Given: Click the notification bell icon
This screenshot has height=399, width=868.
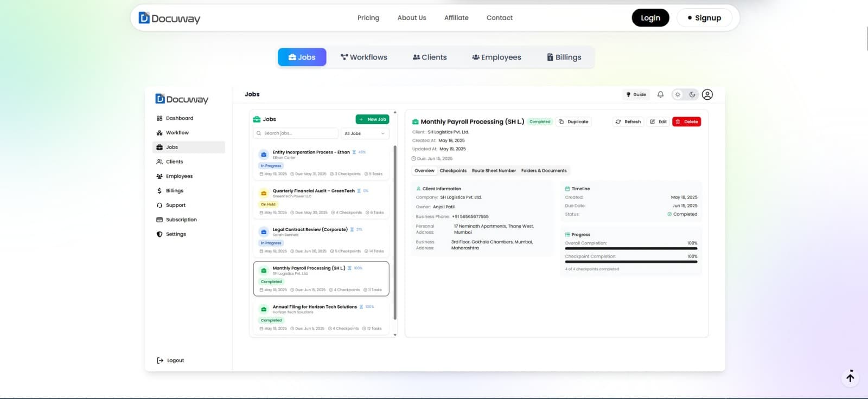Looking at the screenshot, I should pyautogui.click(x=660, y=94).
